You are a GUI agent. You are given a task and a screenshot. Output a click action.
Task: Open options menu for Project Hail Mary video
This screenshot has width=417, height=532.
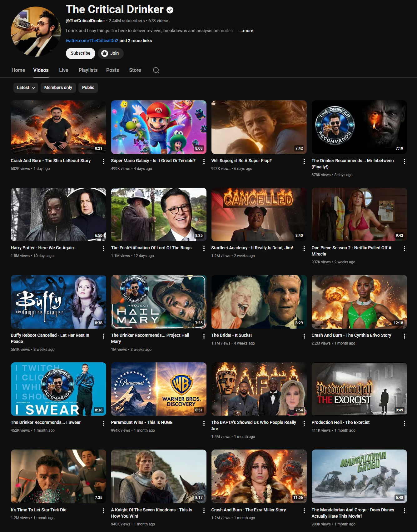click(x=204, y=336)
